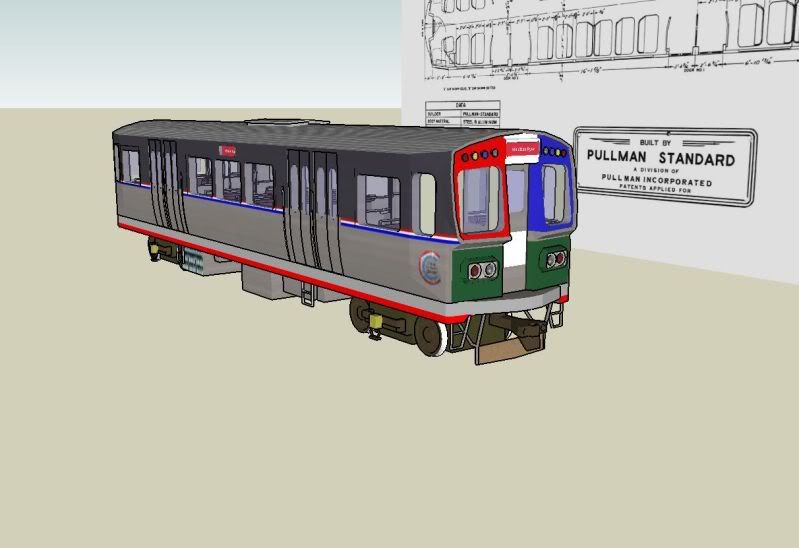Select the side destination sign above the windows

[x=227, y=151]
